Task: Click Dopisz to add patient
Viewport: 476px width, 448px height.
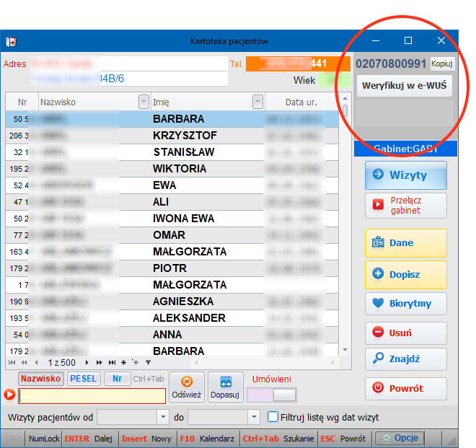Action: pos(405,274)
